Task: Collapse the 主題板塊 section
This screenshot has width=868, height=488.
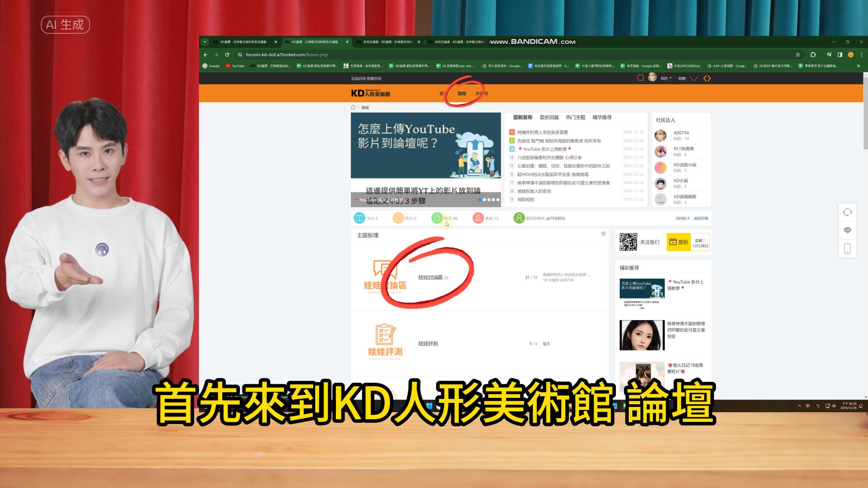Action: [x=603, y=234]
